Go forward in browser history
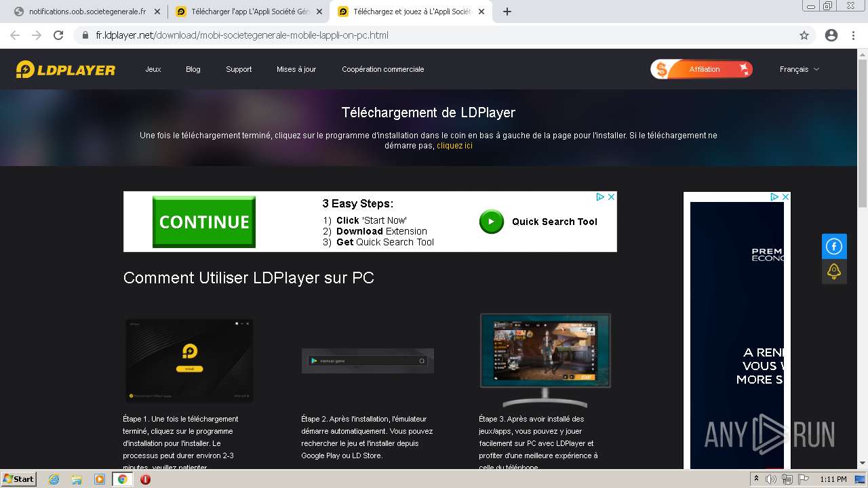The image size is (868, 488). pyautogui.click(x=37, y=35)
